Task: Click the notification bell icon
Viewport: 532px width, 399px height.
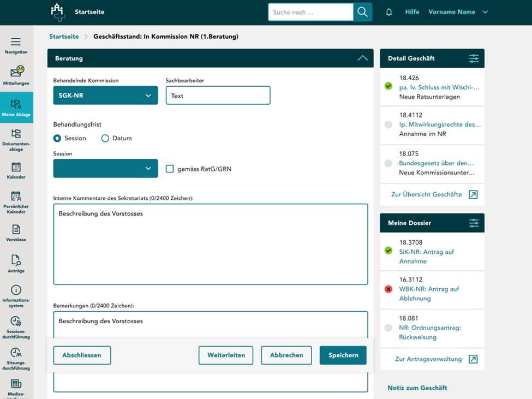Action: (388, 11)
